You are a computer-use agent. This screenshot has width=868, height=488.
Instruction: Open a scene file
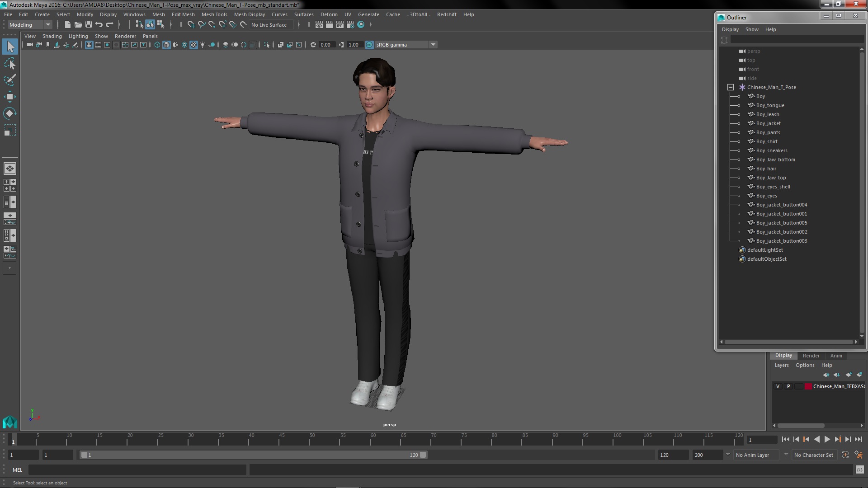78,25
